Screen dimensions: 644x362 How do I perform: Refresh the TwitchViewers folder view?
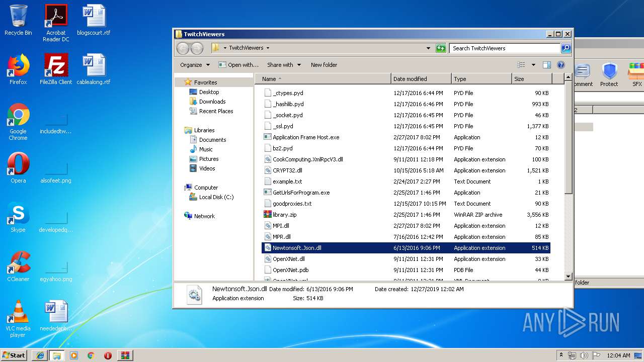point(441,48)
